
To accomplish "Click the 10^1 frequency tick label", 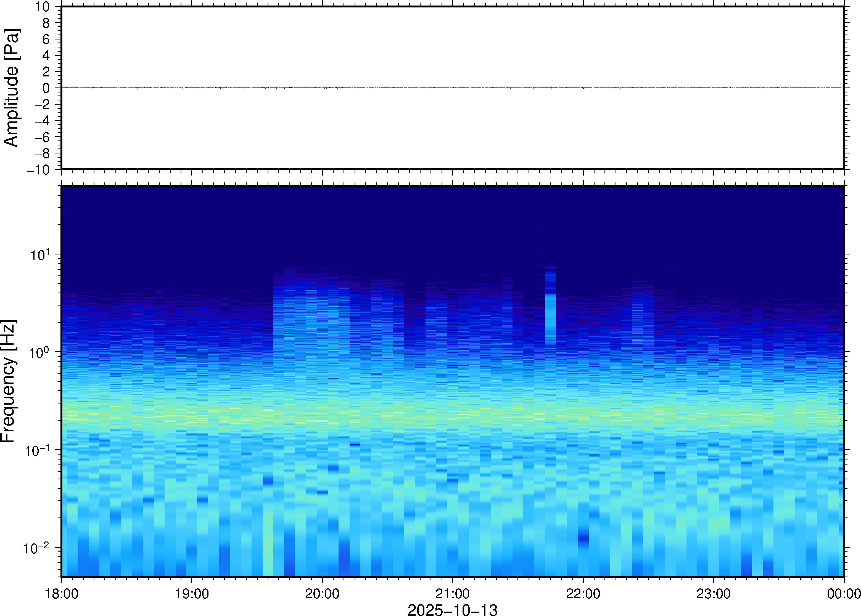I will point(40,255).
